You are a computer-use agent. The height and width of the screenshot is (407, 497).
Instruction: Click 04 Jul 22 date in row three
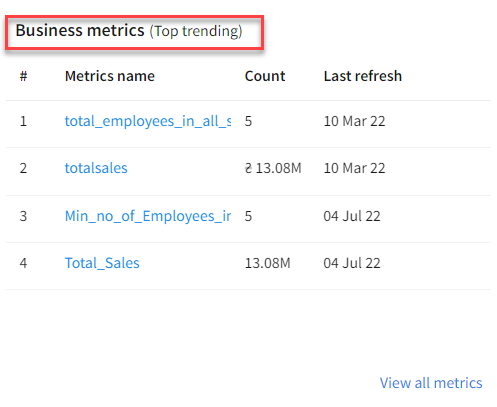pos(352,216)
